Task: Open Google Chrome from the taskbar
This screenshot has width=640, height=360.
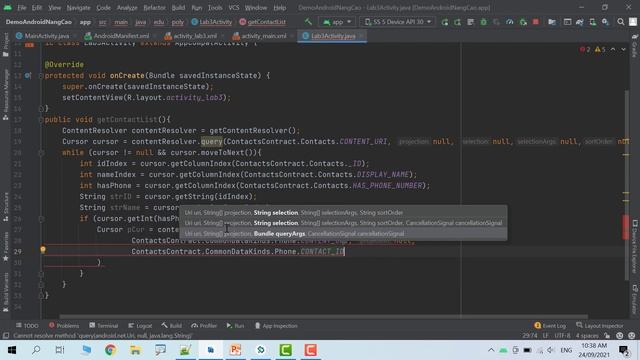Action: 110,350
